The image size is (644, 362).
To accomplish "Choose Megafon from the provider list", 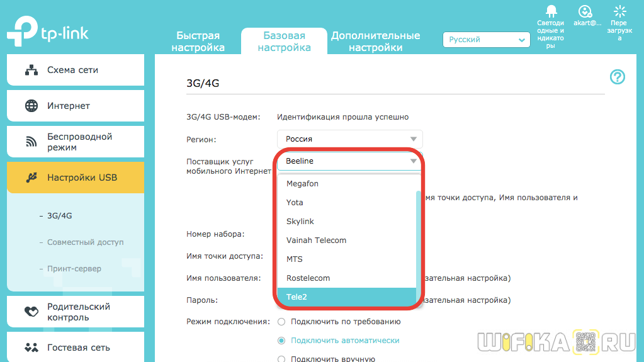I will 347,184.
